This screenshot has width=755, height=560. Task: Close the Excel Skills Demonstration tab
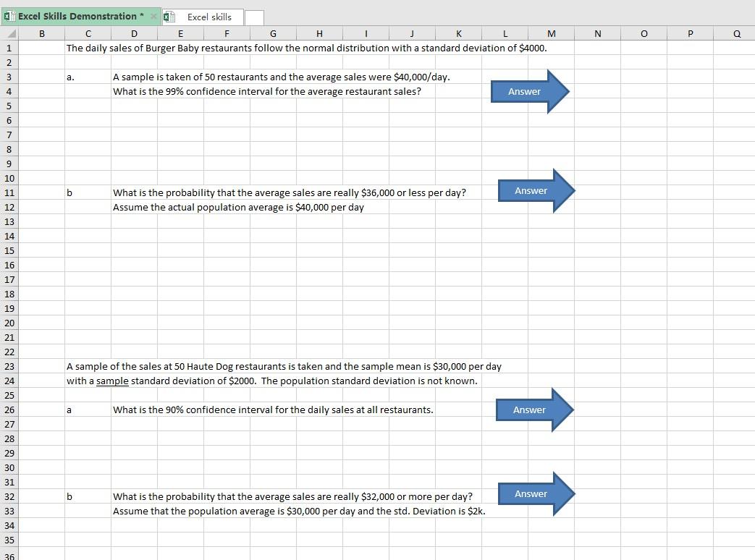coord(153,17)
